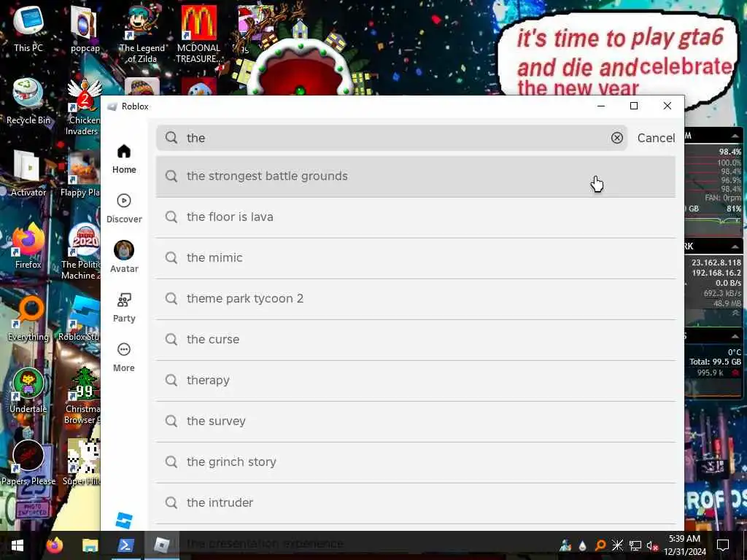This screenshot has width=747, height=560.
Task: Open the muted volume tray icon
Action: (x=651, y=545)
